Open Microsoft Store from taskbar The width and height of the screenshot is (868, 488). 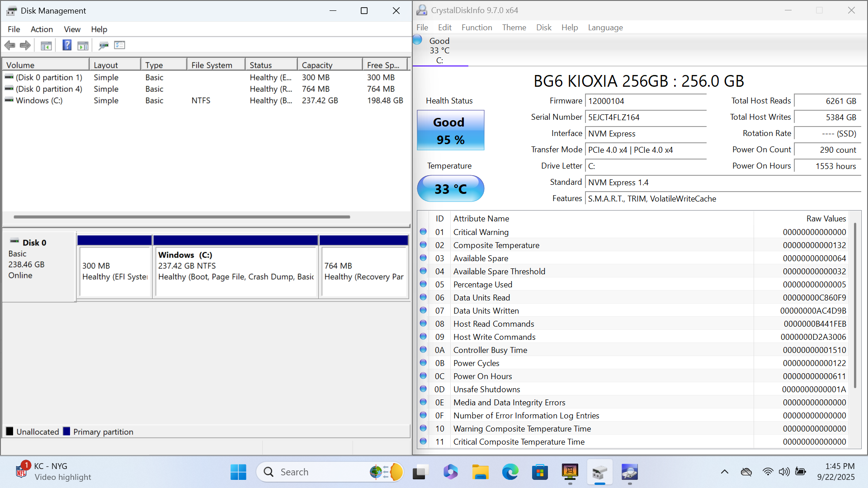pos(540,472)
